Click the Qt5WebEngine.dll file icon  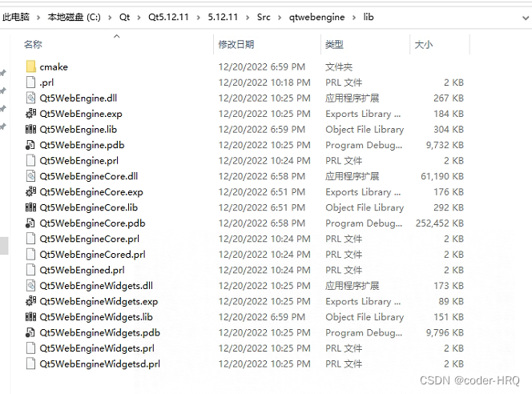pos(31,98)
